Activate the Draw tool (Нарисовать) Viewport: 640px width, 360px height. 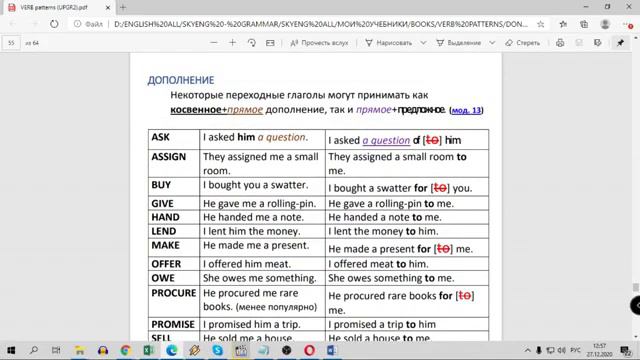coord(389,43)
